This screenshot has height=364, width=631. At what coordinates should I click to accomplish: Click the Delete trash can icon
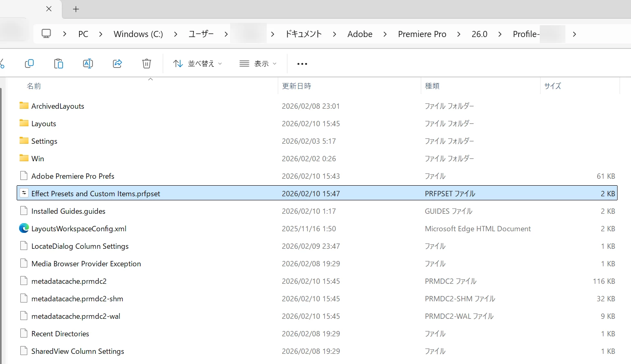tap(147, 64)
